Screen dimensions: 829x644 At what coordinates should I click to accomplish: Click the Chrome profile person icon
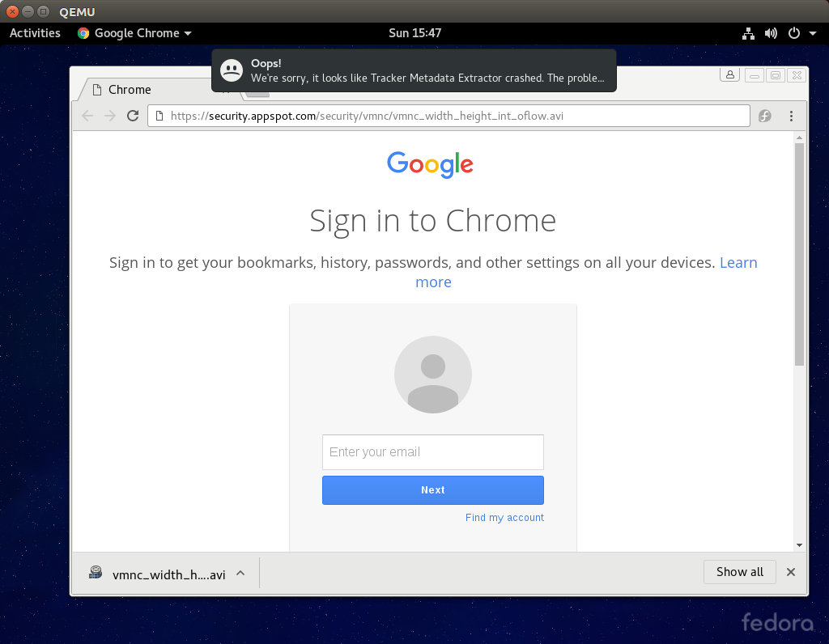[x=730, y=75]
